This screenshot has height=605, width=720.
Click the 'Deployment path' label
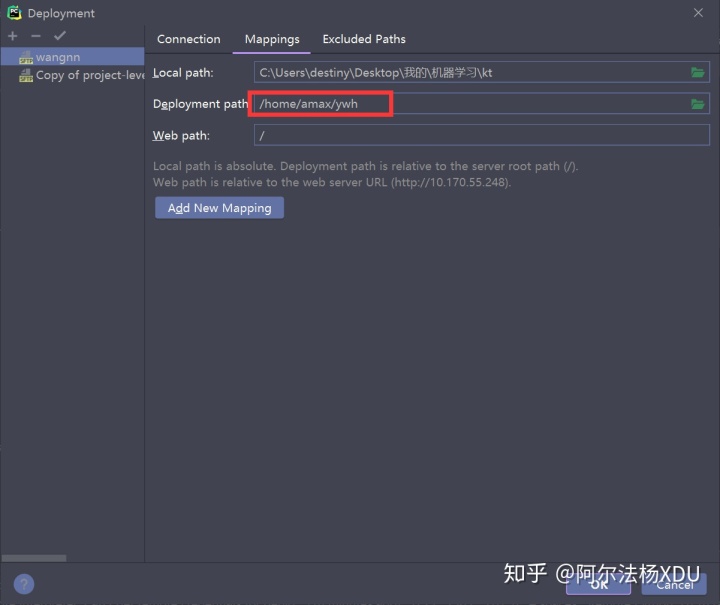[x=200, y=104]
